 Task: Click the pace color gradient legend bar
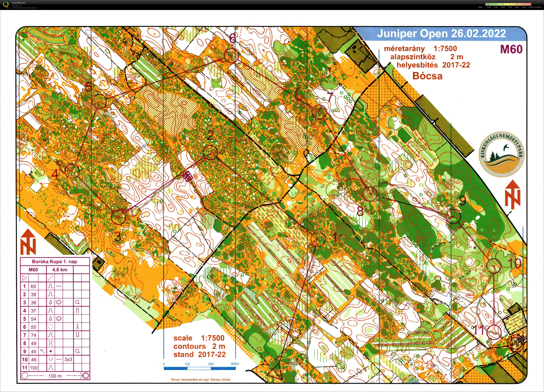point(508,4)
